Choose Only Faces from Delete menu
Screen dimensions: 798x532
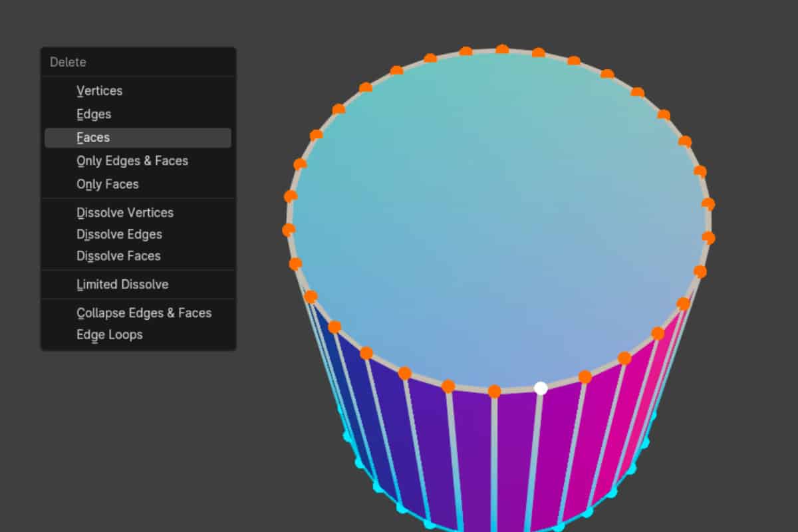tap(107, 184)
